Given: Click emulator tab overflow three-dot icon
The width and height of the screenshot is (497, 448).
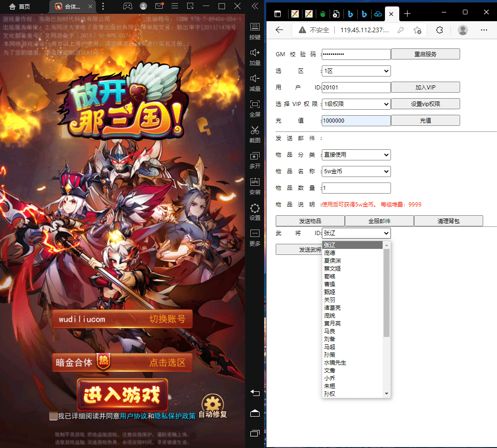Looking at the screenshot, I should coord(103,6).
